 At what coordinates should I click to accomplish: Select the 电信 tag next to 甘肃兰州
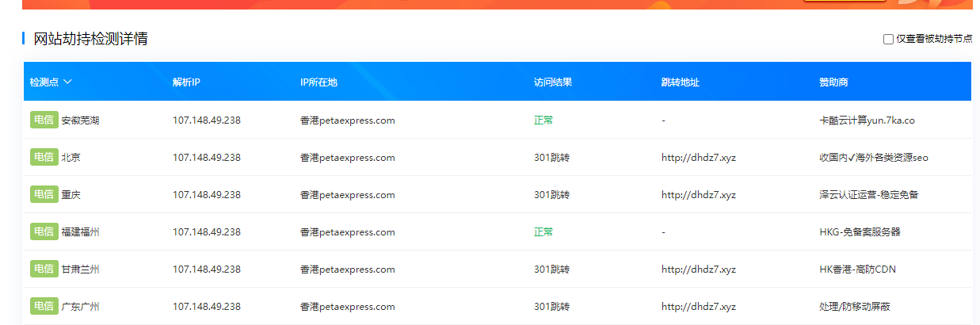point(44,270)
